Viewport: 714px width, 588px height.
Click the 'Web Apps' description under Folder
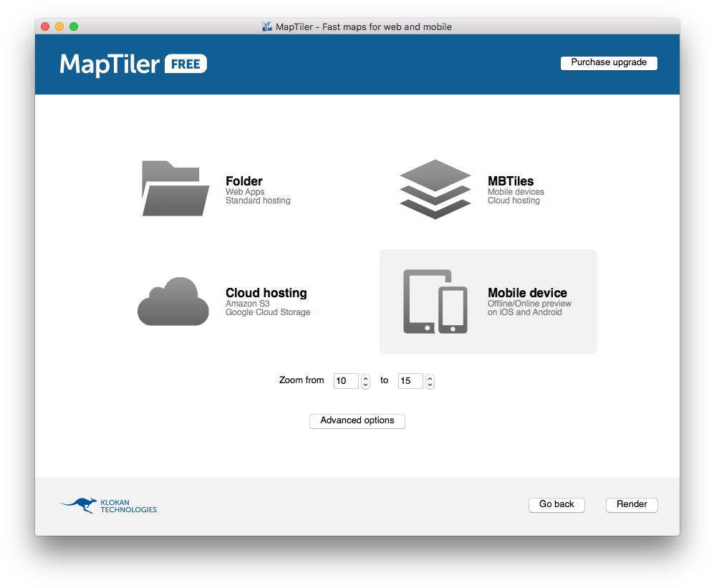point(245,192)
